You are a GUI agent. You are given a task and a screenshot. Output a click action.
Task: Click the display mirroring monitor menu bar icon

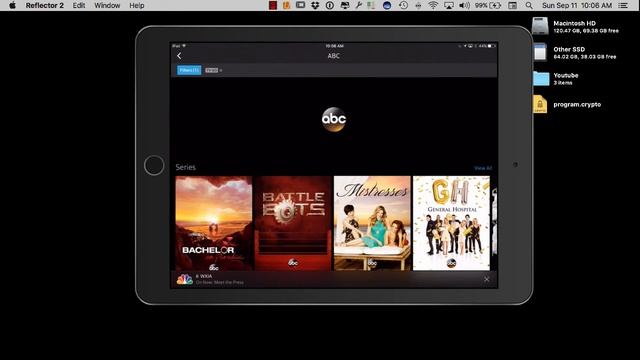(344, 5)
